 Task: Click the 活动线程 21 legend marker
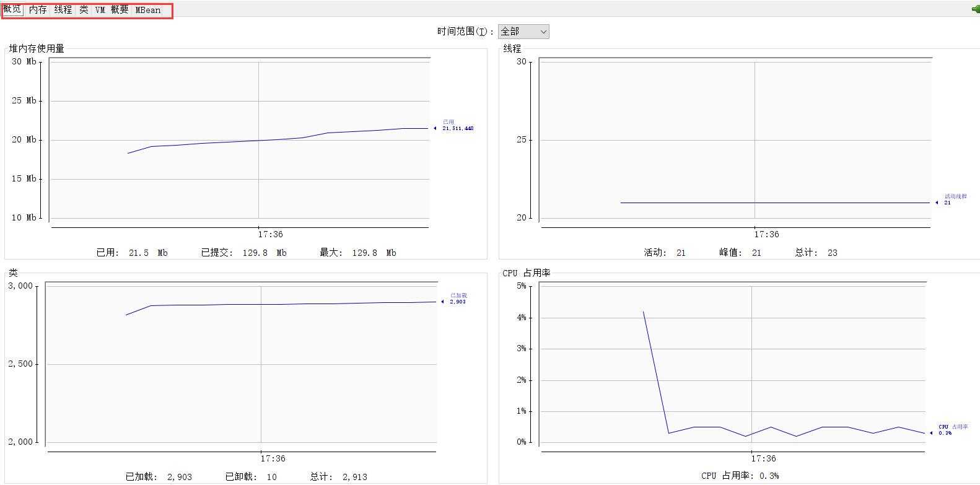coord(952,199)
